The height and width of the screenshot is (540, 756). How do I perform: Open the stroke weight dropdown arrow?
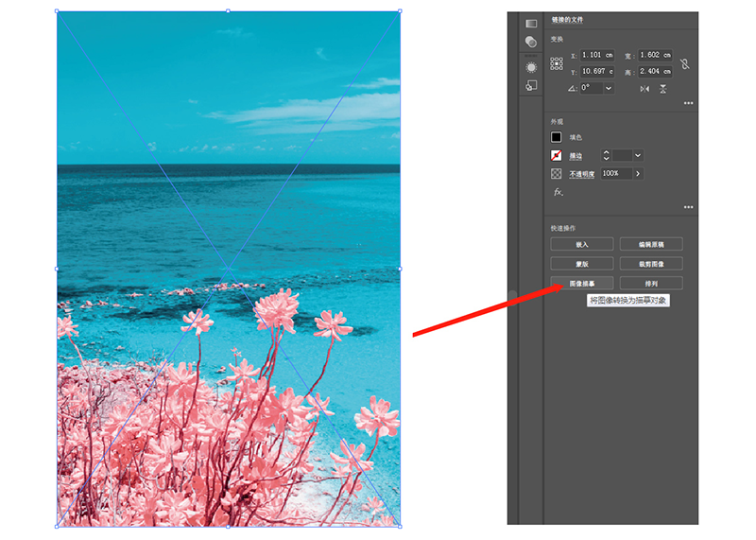(x=638, y=155)
